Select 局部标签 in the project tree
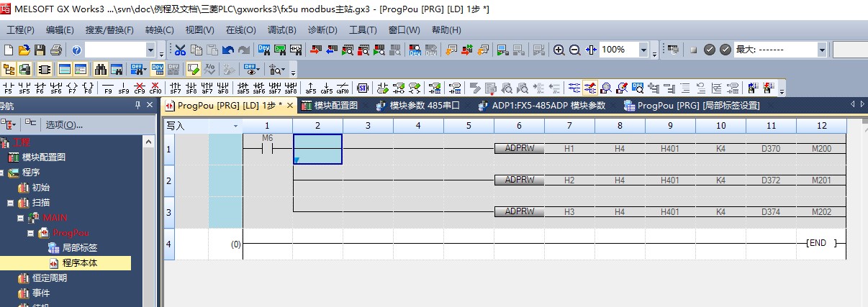Image resolution: width=868 pixels, height=307 pixels. [79, 248]
